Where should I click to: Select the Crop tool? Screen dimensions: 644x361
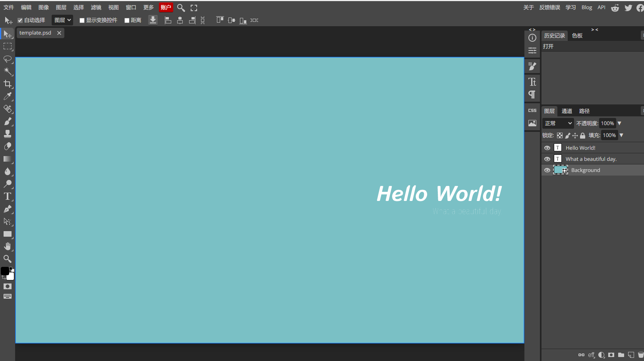pyautogui.click(x=8, y=84)
